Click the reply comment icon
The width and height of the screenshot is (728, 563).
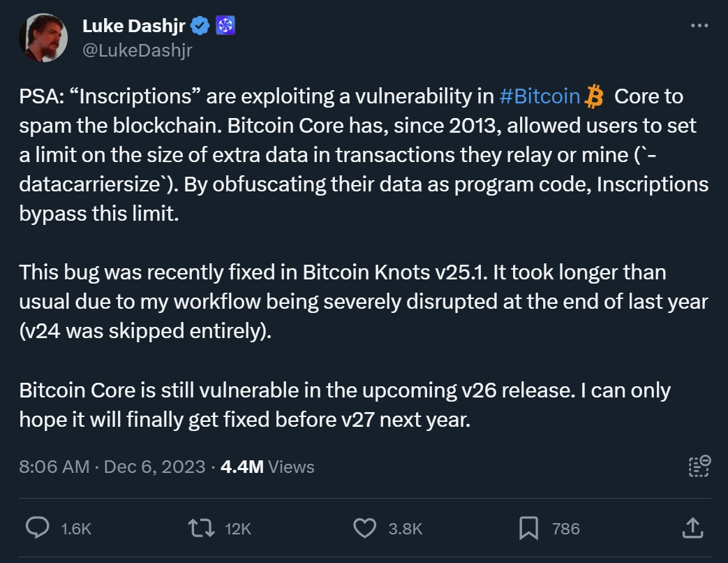tap(36, 528)
